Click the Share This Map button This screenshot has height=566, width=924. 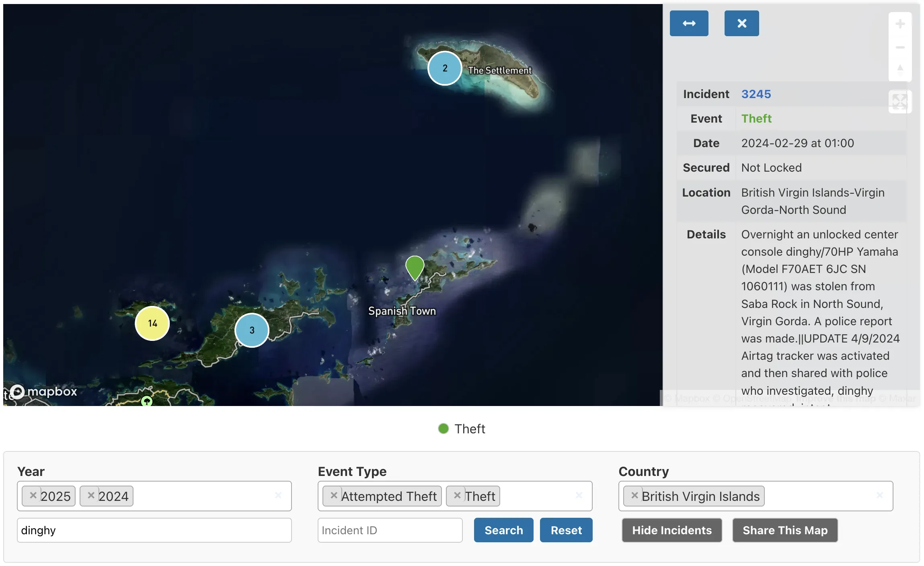(x=785, y=530)
